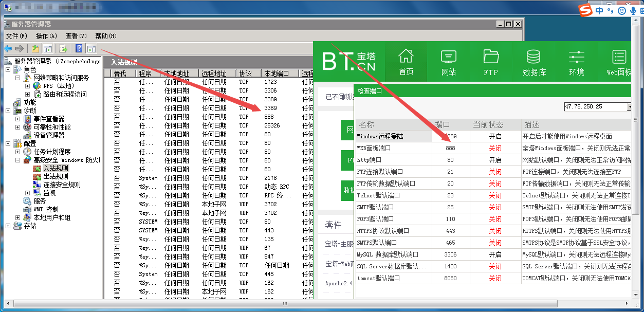The height and width of the screenshot is (312, 644).
Task: Select the tomcat默认端口 row name
Action: pos(378,278)
